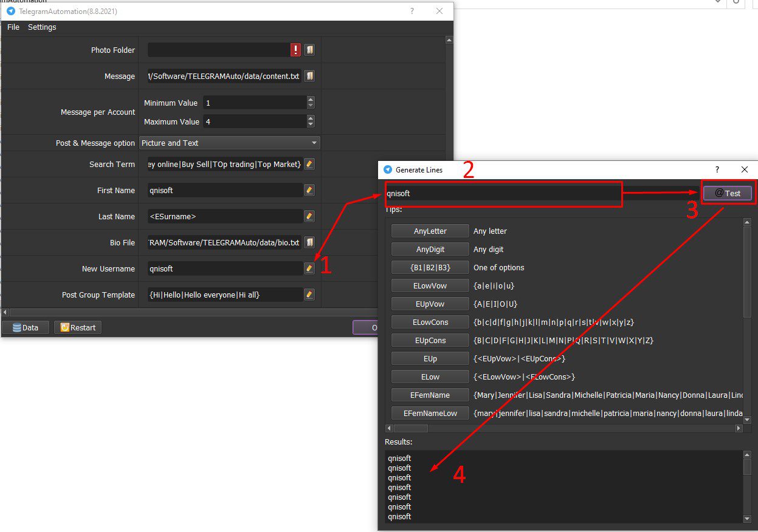Click the EFemName tip button

pyautogui.click(x=430, y=395)
